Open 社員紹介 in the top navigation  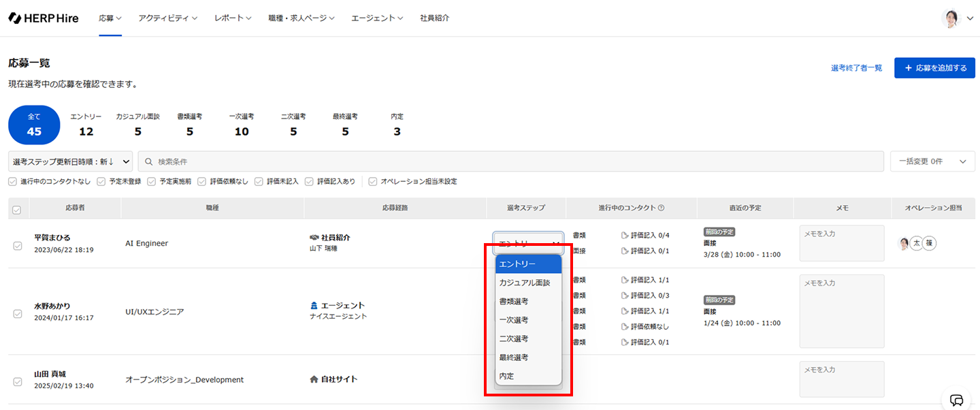tap(434, 18)
